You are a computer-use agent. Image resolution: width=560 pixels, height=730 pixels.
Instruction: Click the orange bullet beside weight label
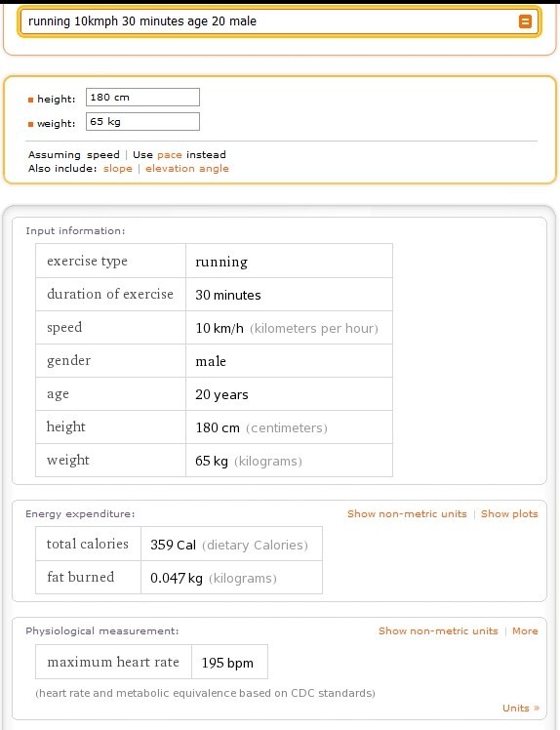[x=30, y=124]
